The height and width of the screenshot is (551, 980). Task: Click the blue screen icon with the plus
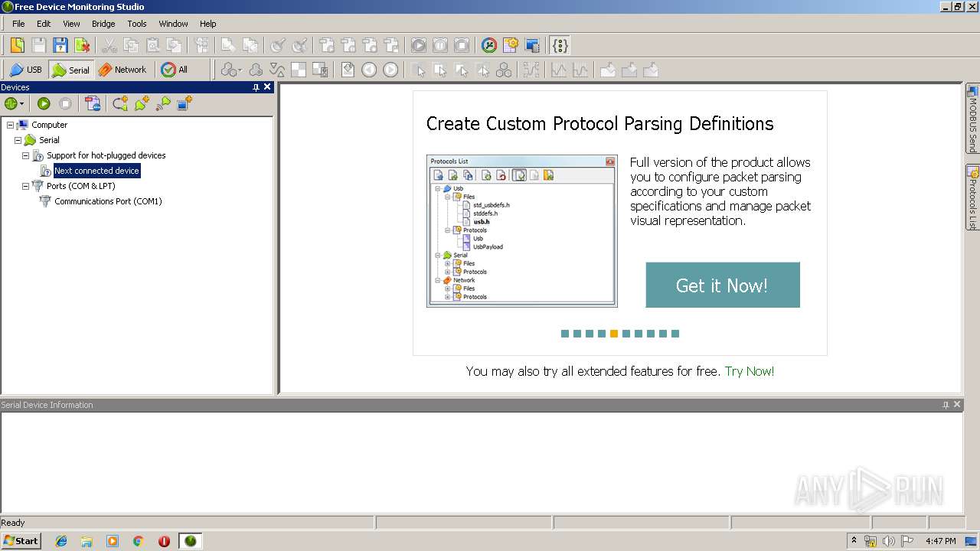point(185,103)
